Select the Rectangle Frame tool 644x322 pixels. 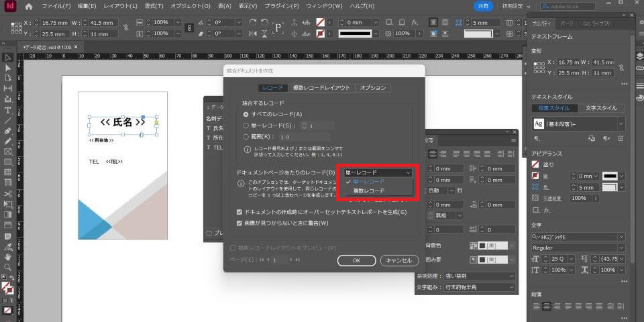pyautogui.click(x=7, y=152)
